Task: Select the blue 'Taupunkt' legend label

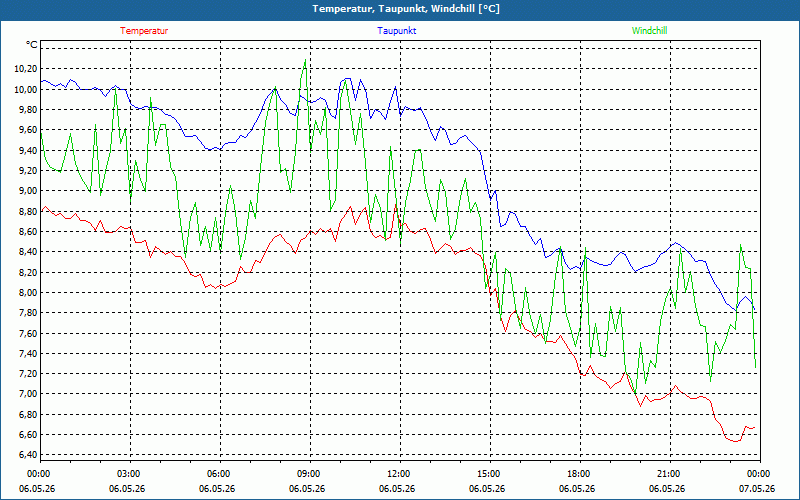Action: pos(396,31)
